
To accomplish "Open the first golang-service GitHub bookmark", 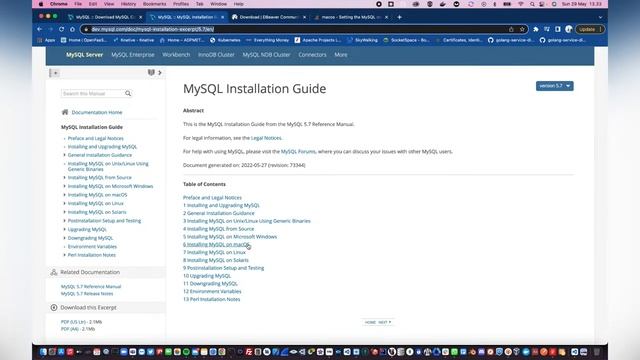I will tap(511, 40).
